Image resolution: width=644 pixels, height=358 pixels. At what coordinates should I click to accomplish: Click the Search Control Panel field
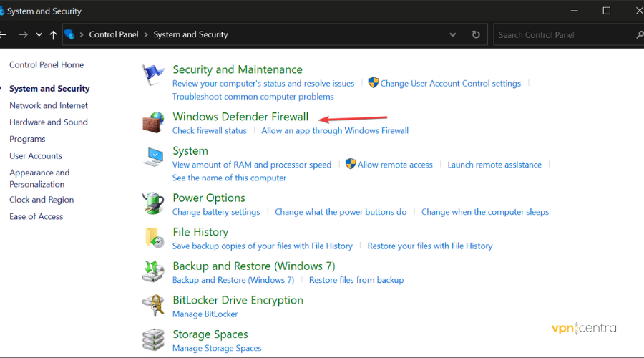562,34
